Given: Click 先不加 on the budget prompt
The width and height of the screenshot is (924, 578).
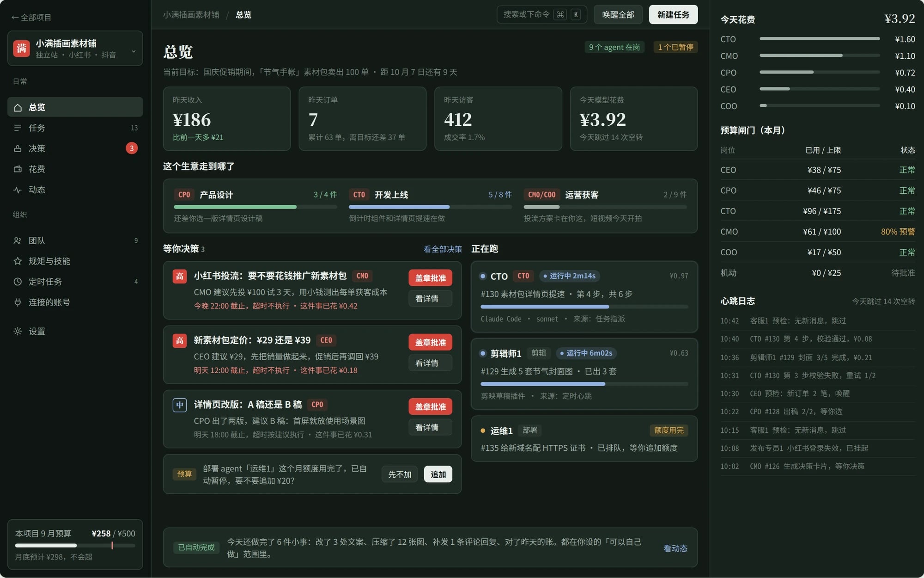Looking at the screenshot, I should point(400,474).
